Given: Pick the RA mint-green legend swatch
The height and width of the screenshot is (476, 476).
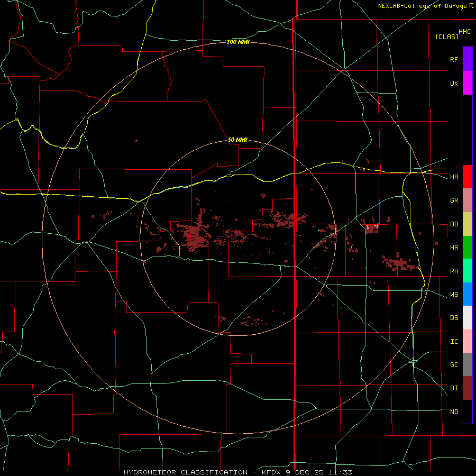Looking at the screenshot, I should (x=467, y=271).
